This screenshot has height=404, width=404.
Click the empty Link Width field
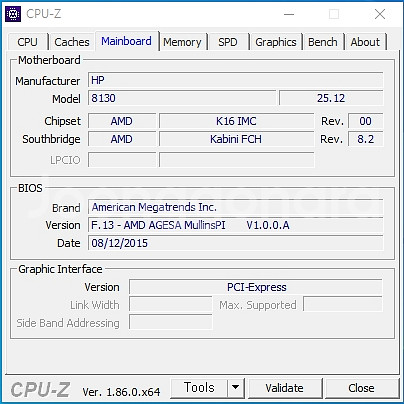171,305
